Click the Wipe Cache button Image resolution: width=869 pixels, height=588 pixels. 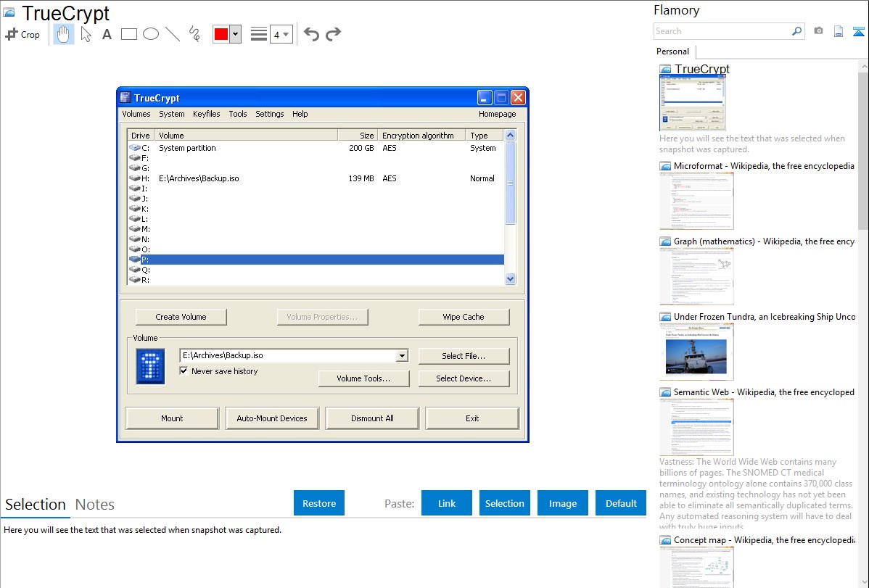(x=464, y=317)
